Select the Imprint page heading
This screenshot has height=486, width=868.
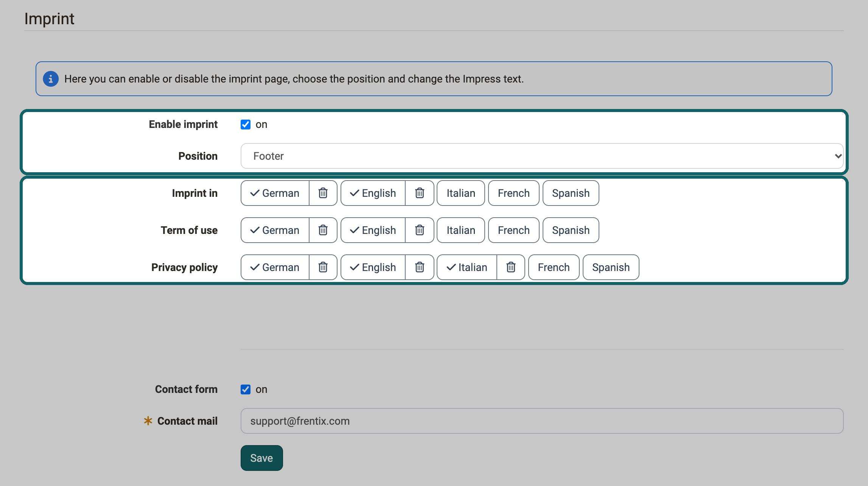point(49,19)
